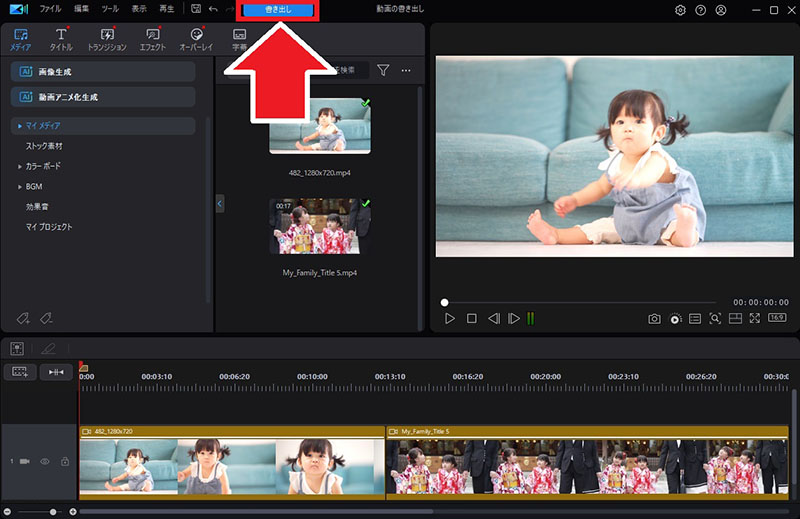This screenshot has height=519, width=800.
Task: Zoom out the timeline with minus
Action: (x=7, y=511)
